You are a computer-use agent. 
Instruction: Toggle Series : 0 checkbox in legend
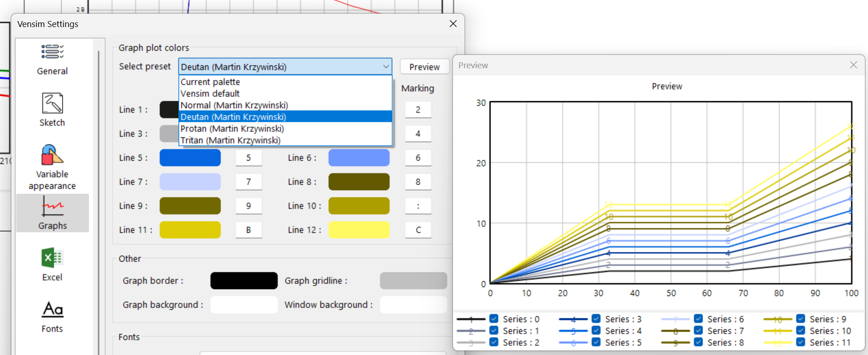(494, 319)
